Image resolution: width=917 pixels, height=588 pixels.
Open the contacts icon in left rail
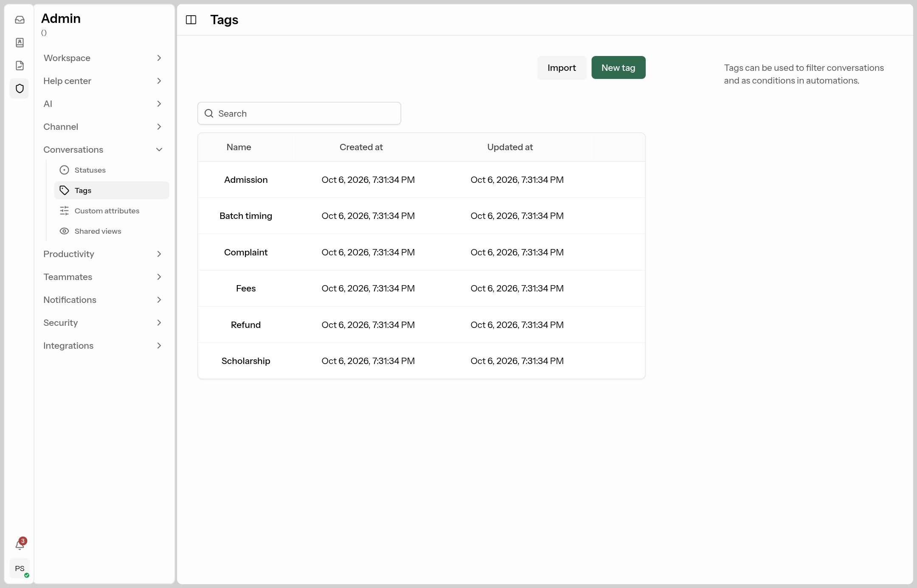click(20, 42)
